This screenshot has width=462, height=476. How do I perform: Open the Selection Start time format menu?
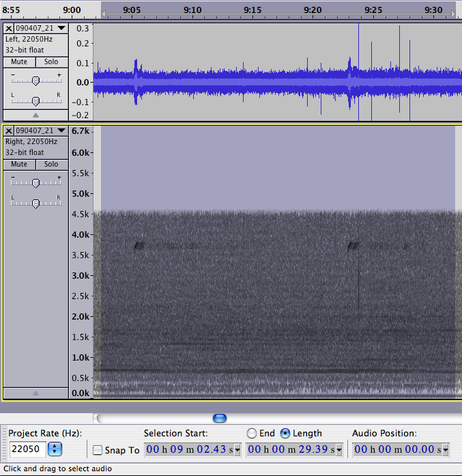[237, 449]
